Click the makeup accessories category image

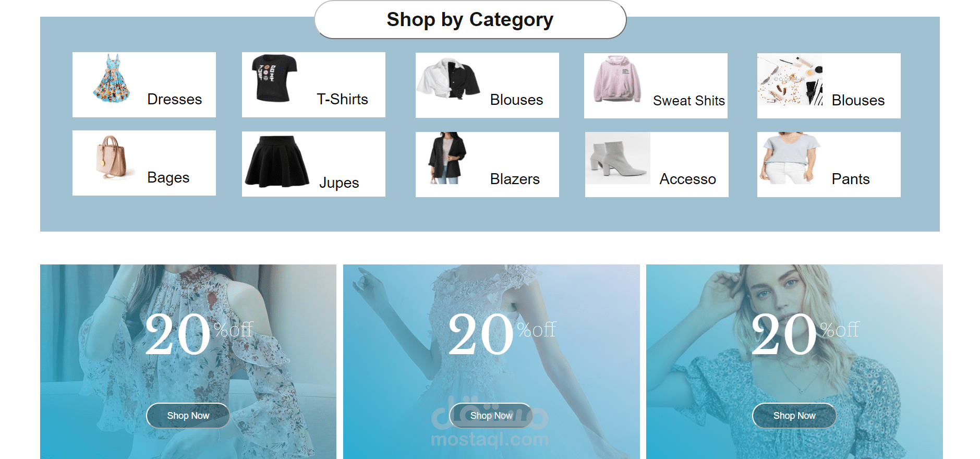(x=790, y=79)
